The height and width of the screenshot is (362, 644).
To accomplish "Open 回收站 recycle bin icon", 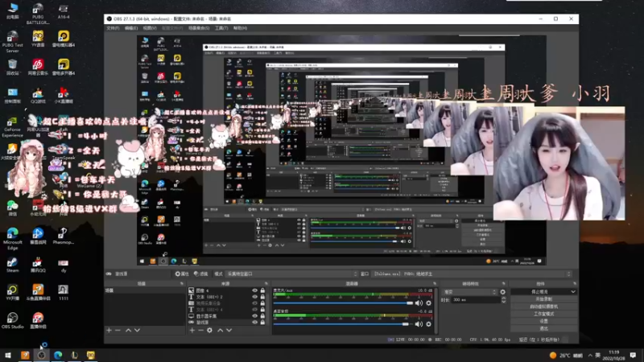I will (x=12, y=67).
